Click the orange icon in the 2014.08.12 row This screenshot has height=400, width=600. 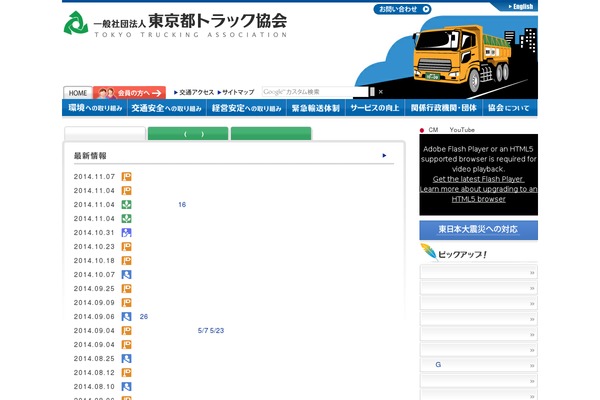point(126,372)
